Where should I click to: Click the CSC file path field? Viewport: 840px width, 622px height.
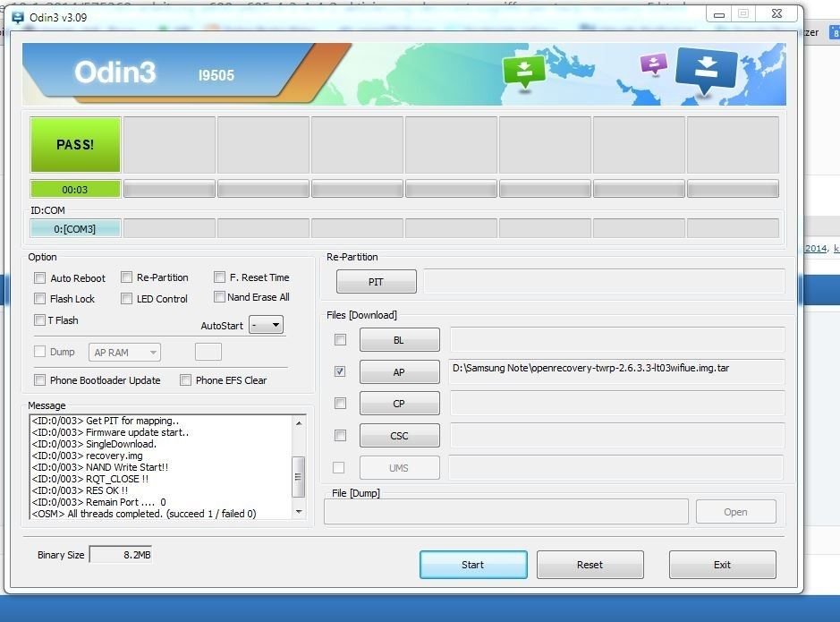[x=616, y=435]
